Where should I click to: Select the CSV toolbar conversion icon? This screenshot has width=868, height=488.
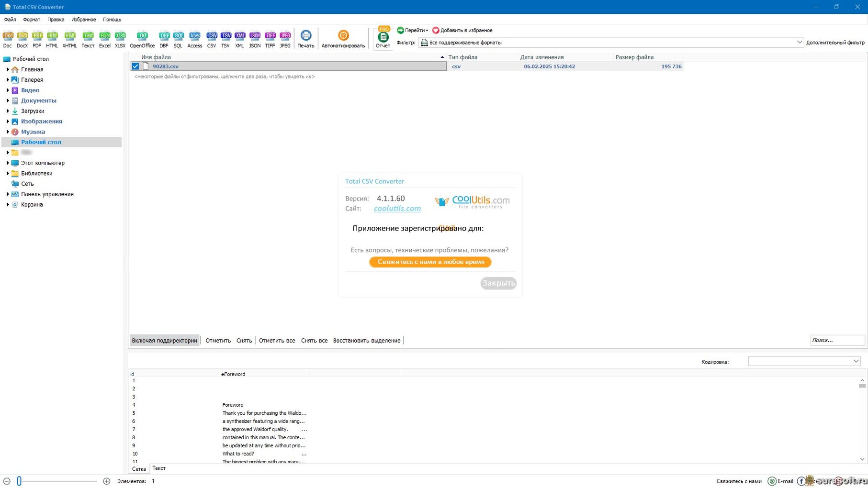coord(212,39)
